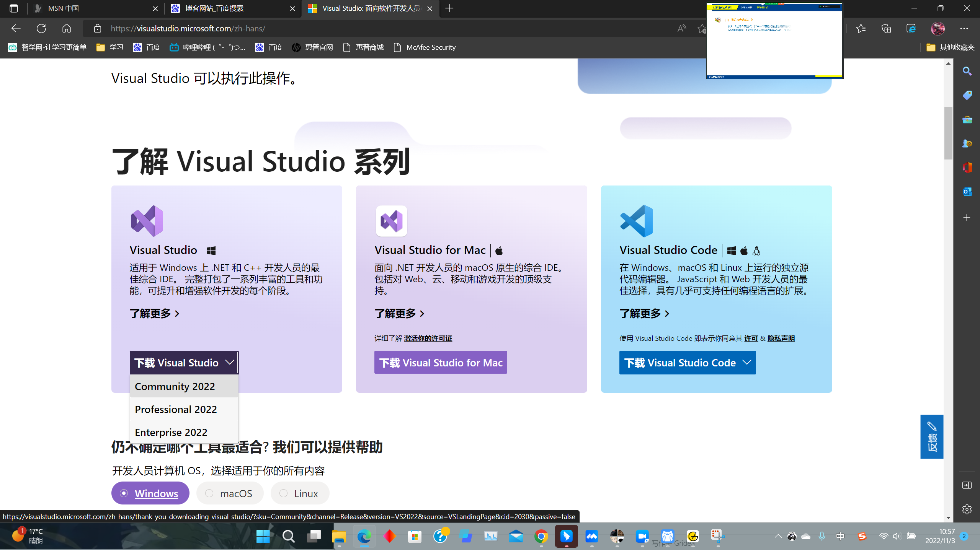The height and width of the screenshot is (550, 980).
Task: Open the 反馈 feedback button
Action: tap(932, 436)
